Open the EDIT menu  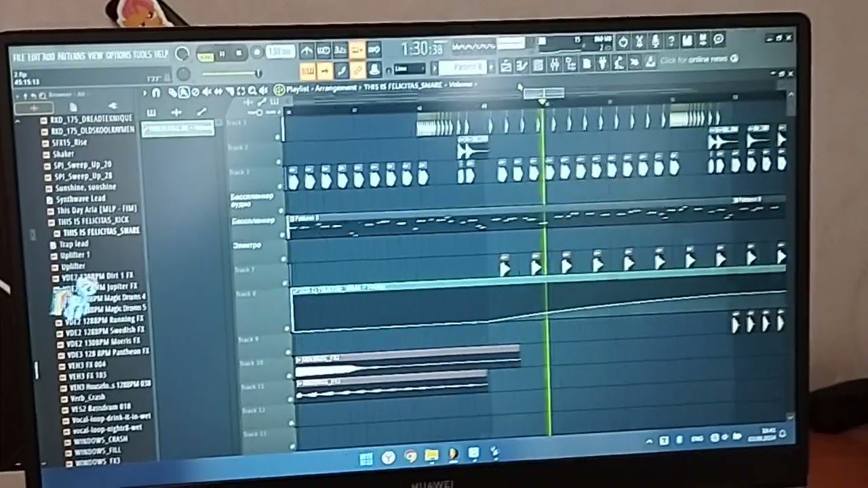pos(34,56)
